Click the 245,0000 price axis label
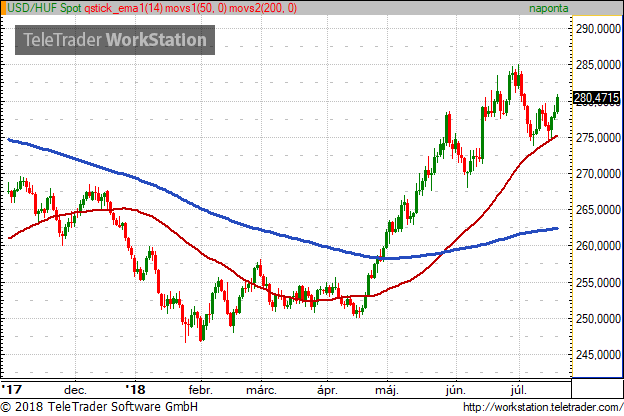Viewport: 624px width, 416px height. 598,354
